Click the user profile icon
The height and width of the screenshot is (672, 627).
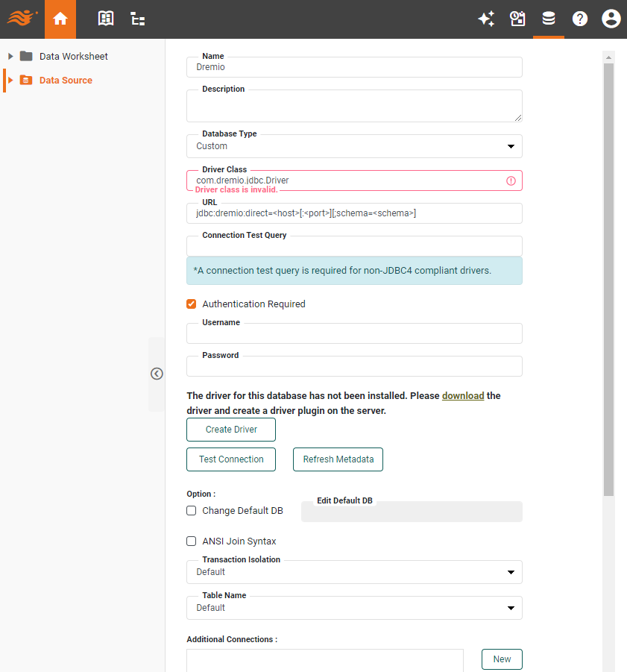[x=611, y=19]
